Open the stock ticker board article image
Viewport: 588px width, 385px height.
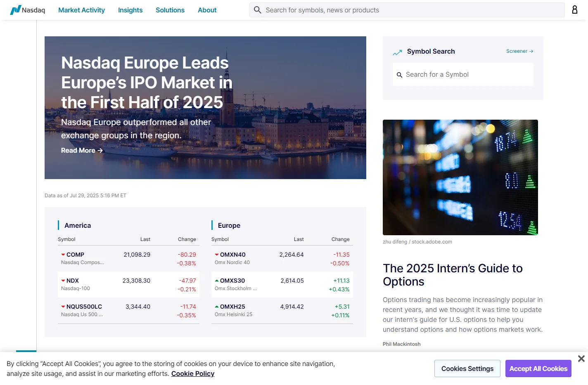click(x=460, y=177)
